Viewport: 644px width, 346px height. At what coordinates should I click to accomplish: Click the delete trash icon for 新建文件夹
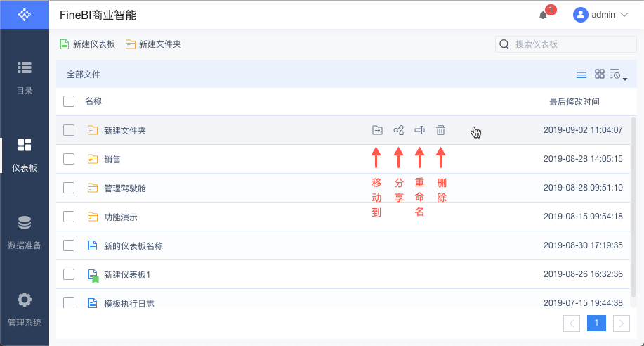point(441,130)
